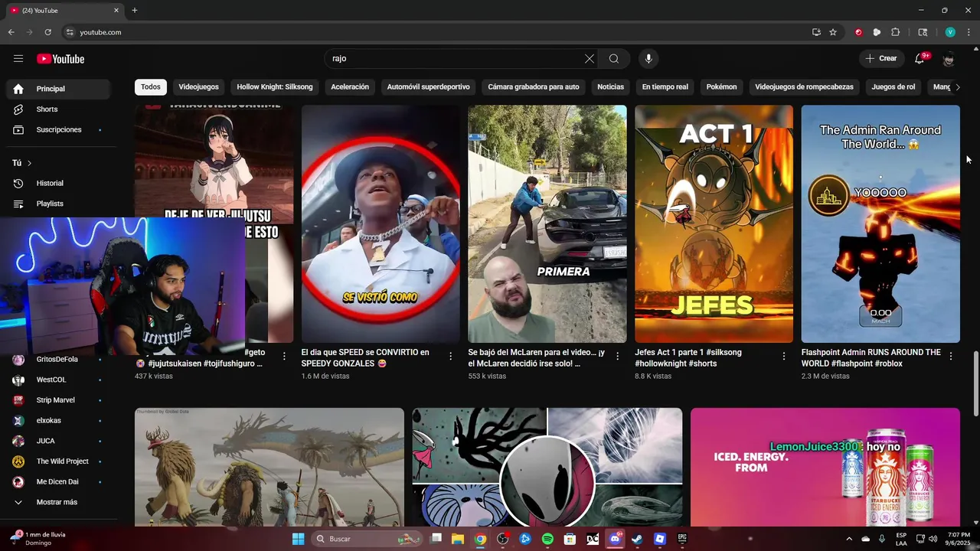Open the red extension icon in Chrome toolbar
The width and height of the screenshot is (980, 551).
coord(858,32)
